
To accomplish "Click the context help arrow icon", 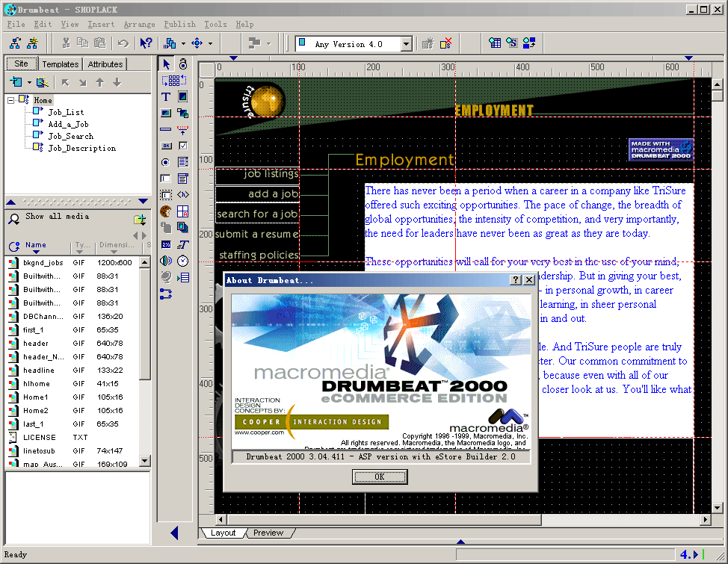I will point(146,43).
